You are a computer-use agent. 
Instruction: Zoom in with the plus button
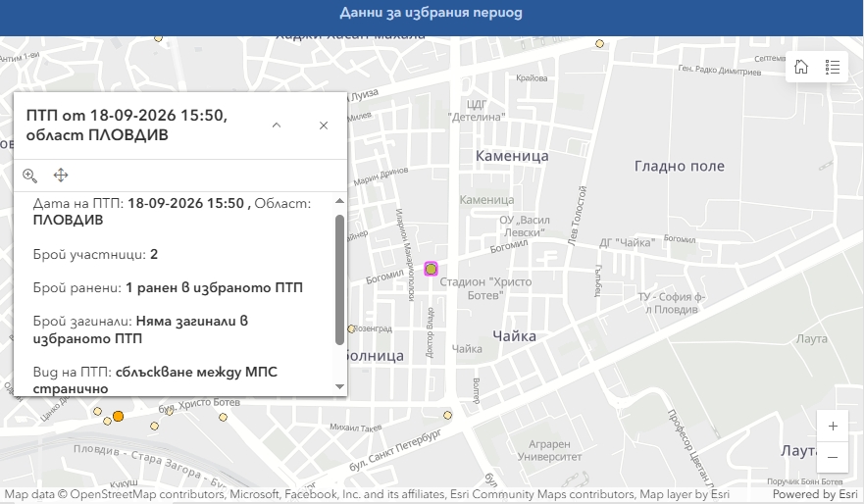(833, 426)
